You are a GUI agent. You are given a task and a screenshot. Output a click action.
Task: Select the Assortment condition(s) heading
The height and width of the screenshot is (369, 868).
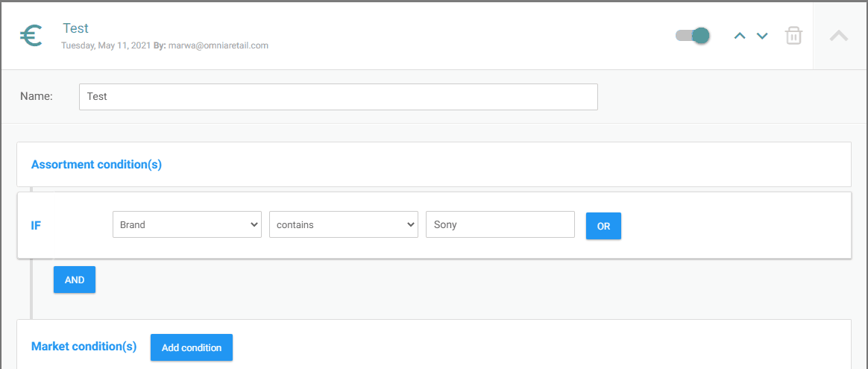96,164
